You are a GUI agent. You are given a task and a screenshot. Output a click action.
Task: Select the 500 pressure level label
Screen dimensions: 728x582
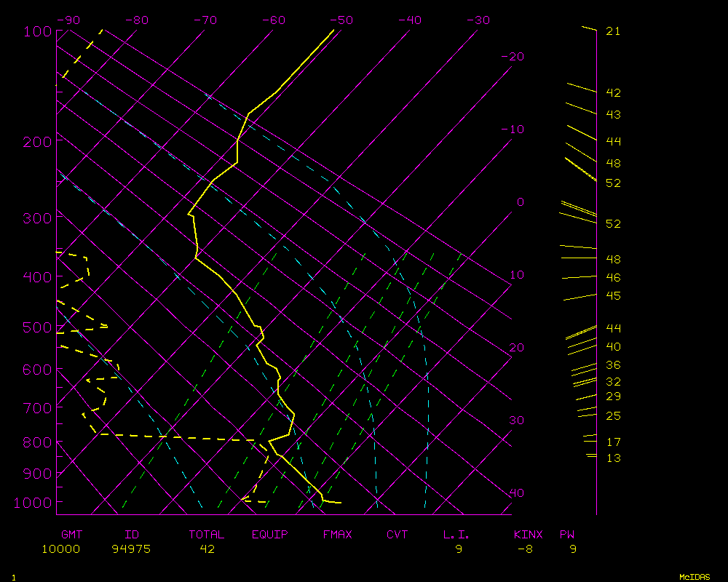click(x=36, y=328)
